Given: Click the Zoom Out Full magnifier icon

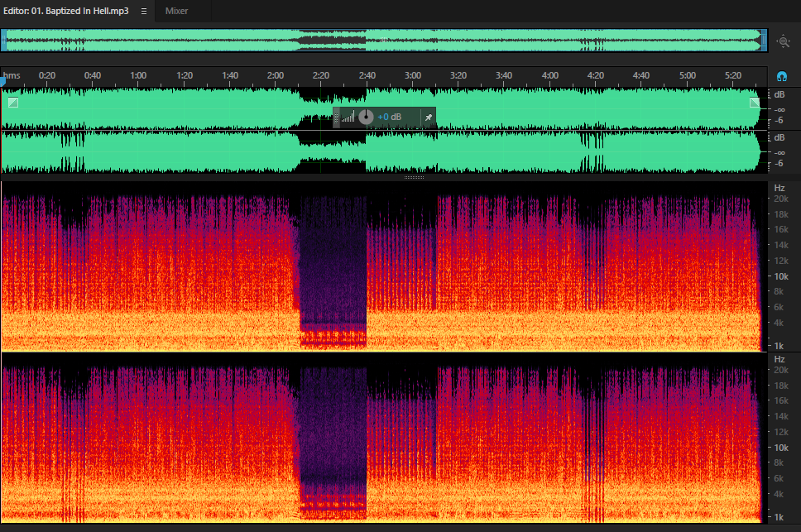Looking at the screenshot, I should [783, 41].
